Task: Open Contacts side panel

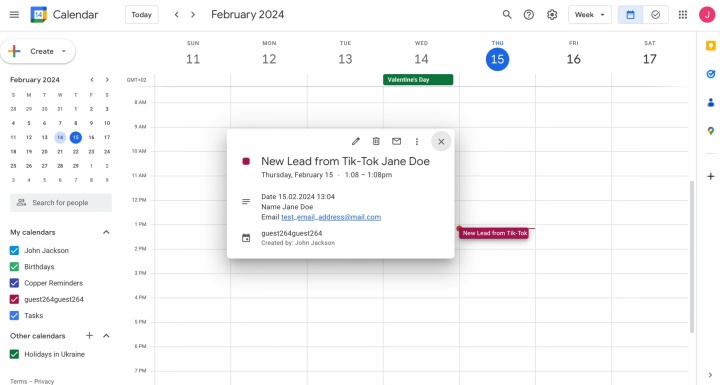Action: coord(710,102)
